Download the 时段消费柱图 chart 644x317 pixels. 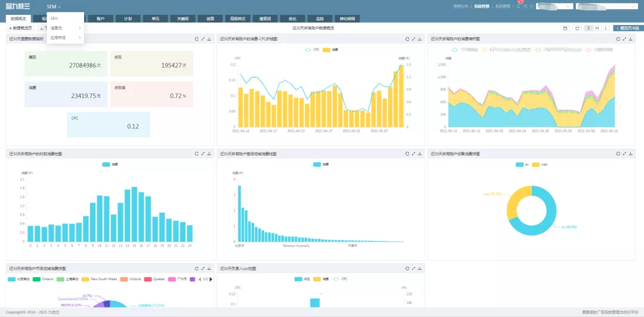click(209, 153)
